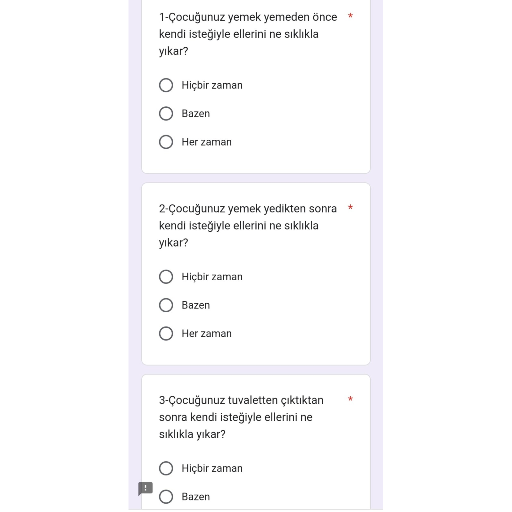This screenshot has height=512, width=512.
Task: Click the 'Hiçbir zaman' label text under question 2
Action: coord(212,277)
